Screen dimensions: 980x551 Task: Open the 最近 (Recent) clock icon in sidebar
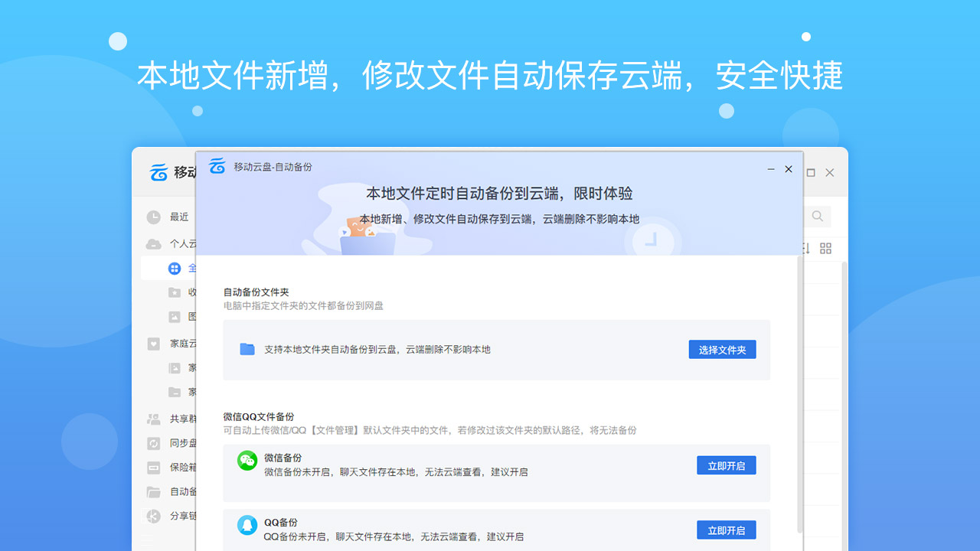click(x=154, y=217)
